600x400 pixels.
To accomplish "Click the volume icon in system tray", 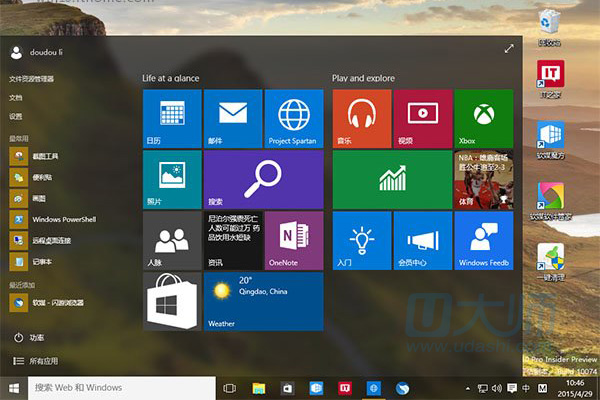I will click(x=497, y=387).
